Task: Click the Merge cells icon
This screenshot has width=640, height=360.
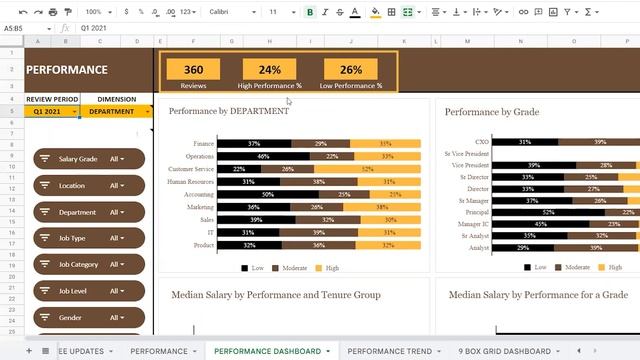Action: click(407, 12)
